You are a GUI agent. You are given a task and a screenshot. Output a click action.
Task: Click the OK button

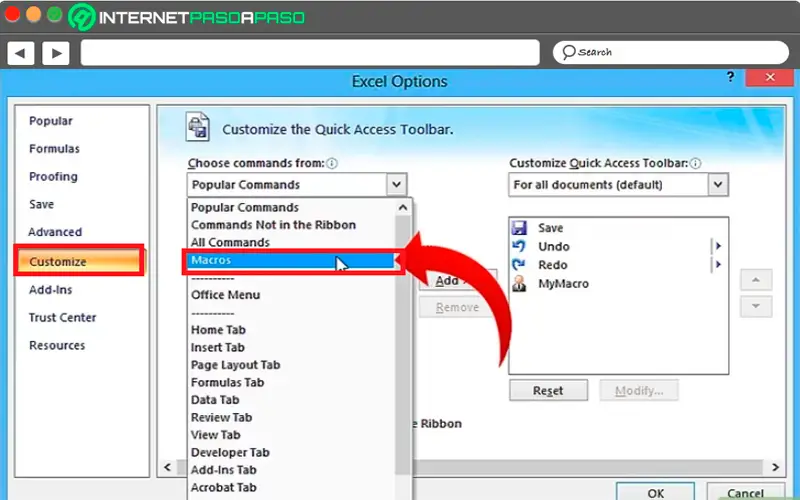click(656, 491)
